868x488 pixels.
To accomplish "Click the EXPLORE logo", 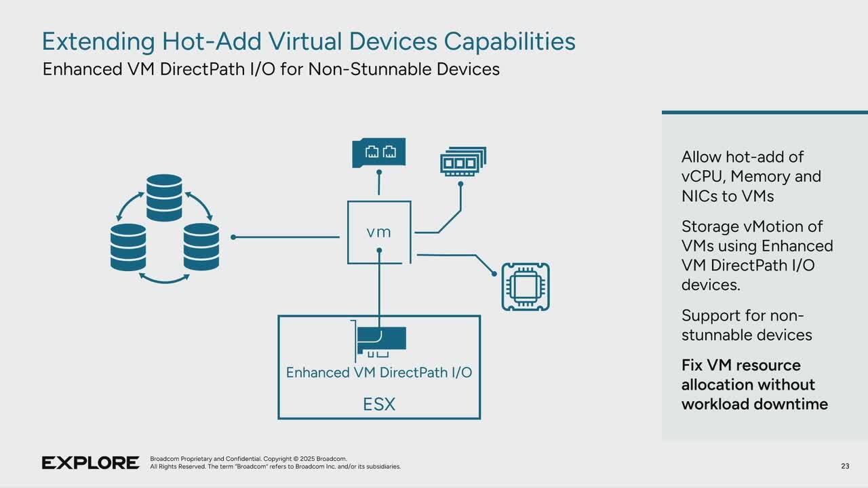I will coord(90,463).
